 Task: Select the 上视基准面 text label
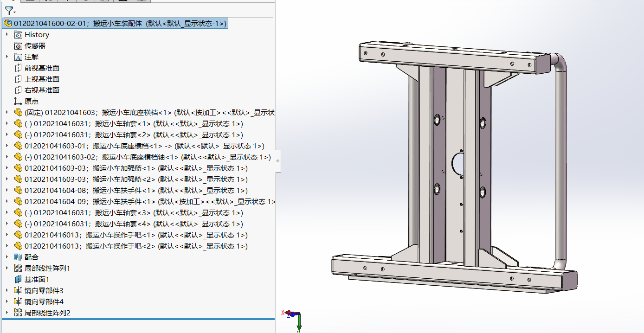click(x=42, y=79)
